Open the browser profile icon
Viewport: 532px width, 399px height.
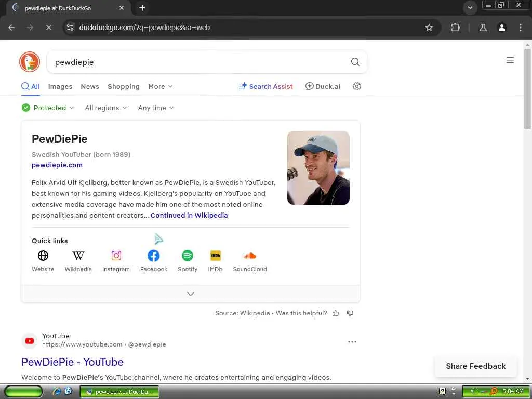click(x=502, y=28)
